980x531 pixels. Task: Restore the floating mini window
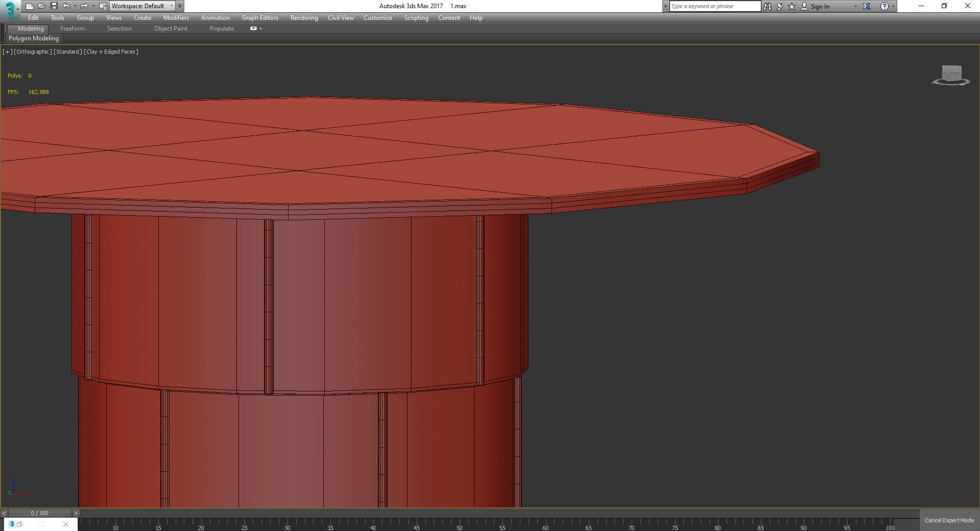(19, 524)
